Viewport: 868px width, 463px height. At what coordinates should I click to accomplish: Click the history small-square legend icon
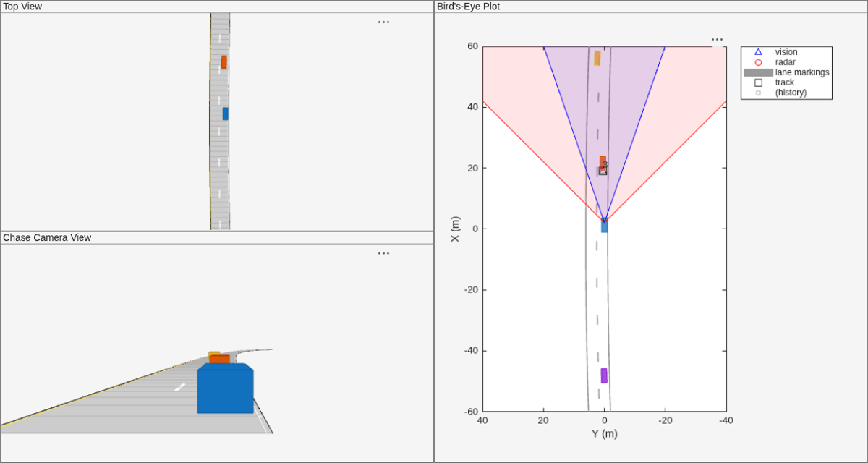click(758, 93)
